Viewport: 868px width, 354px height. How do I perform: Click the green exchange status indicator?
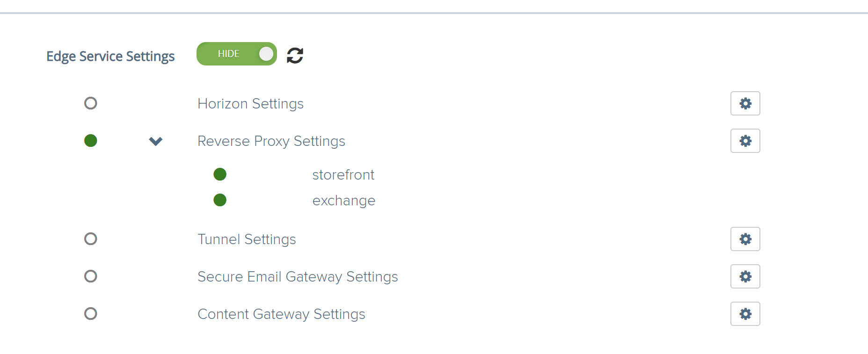(220, 200)
